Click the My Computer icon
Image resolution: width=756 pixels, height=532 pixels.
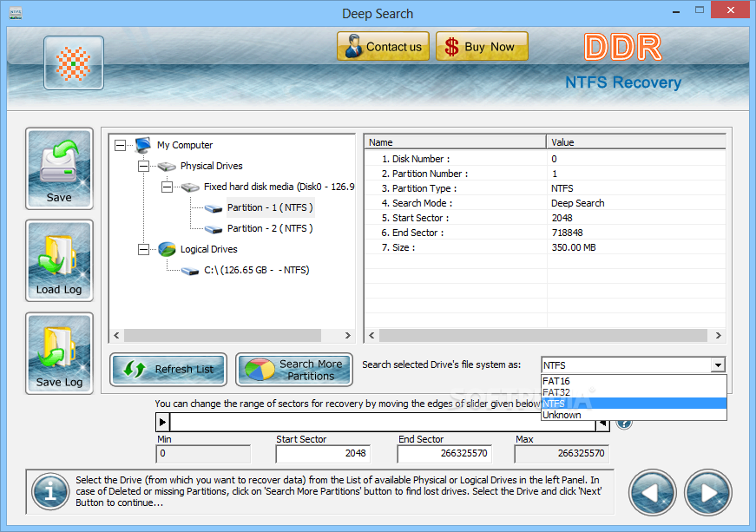tap(143, 145)
